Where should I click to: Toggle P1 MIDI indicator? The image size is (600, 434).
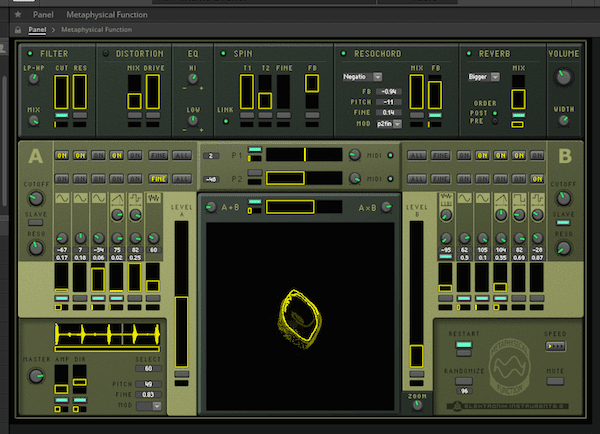390,155
